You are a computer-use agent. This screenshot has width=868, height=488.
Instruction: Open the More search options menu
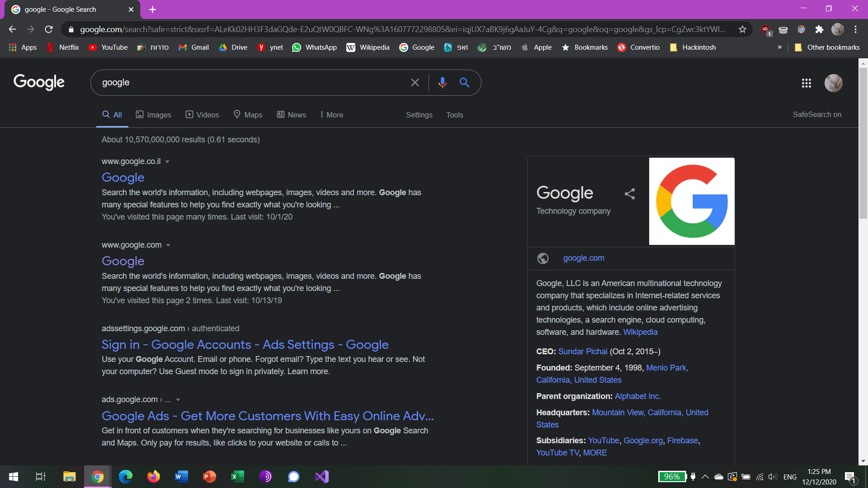click(331, 114)
